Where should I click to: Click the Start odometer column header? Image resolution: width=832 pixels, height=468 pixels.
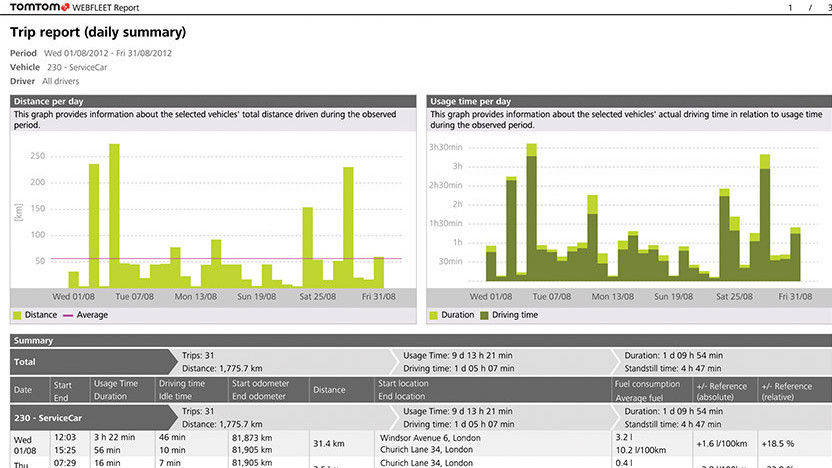[262, 384]
